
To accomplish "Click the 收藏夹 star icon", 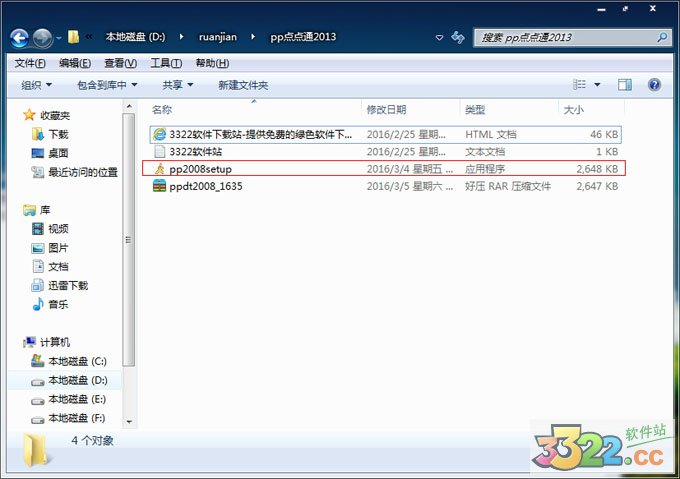I will [29, 115].
